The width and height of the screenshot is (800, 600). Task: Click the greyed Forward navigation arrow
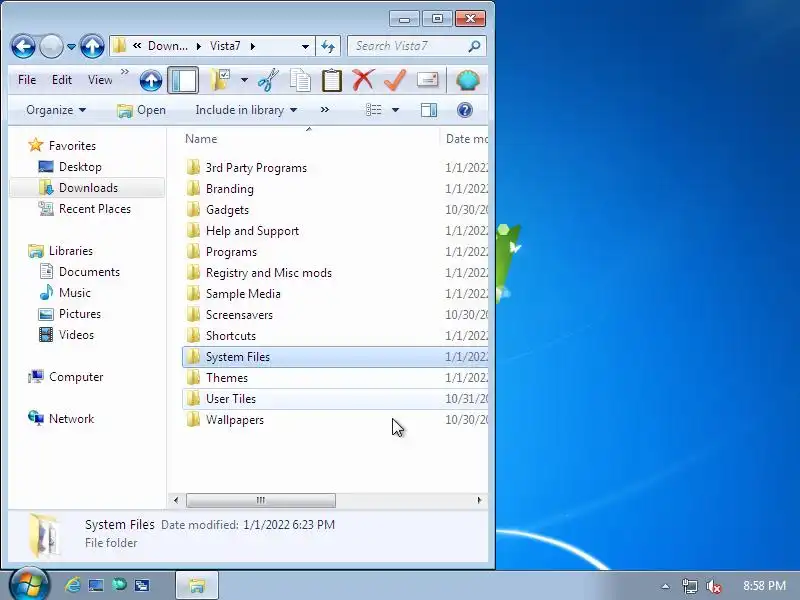click(x=51, y=47)
